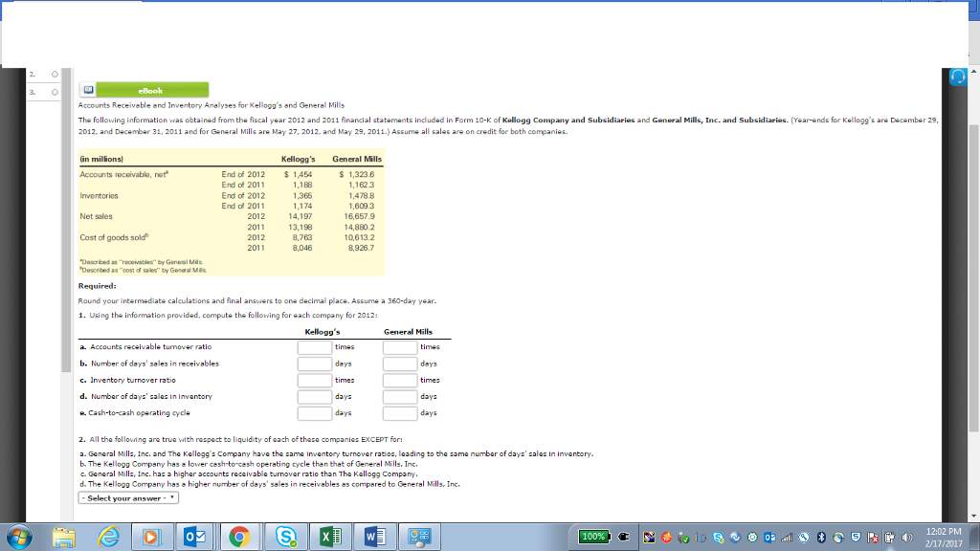Open the eBook book icon

click(88, 90)
